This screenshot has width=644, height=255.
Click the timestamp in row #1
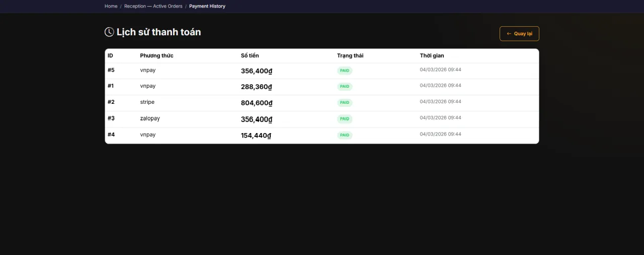pos(441,86)
